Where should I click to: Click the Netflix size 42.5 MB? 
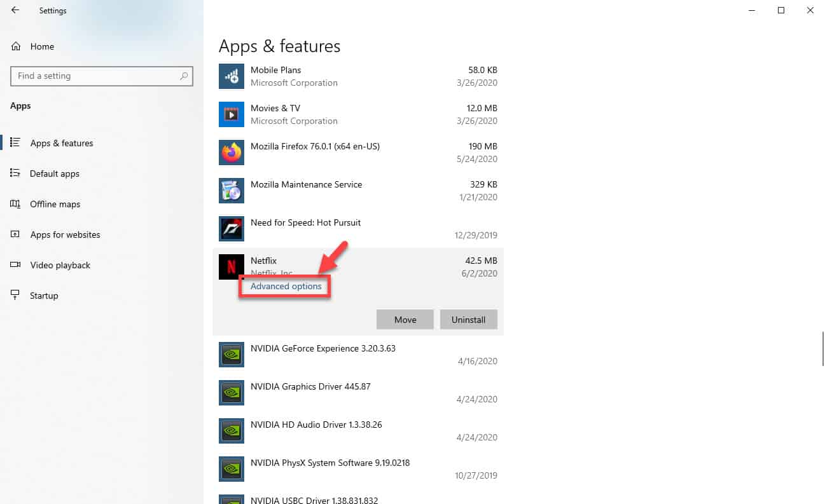[x=481, y=261]
